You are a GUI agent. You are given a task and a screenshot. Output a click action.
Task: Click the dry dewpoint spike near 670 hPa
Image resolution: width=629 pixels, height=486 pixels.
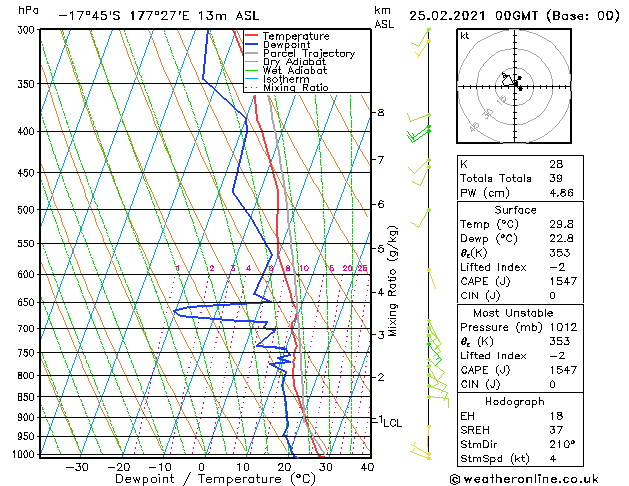click(x=176, y=312)
